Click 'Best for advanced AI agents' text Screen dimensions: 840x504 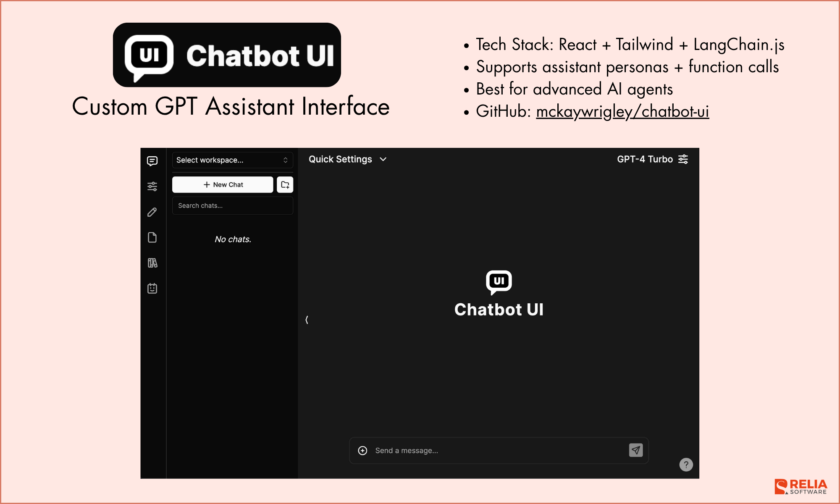(574, 89)
